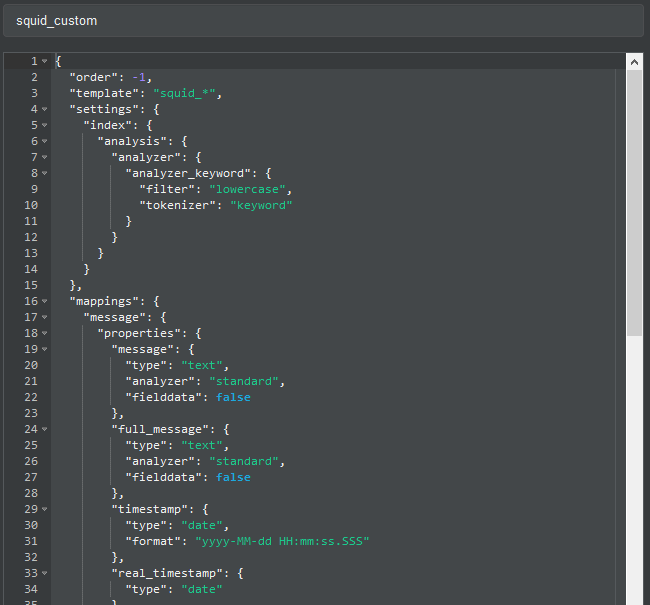Click the "tokenizer" key on line 10

pos(177,205)
